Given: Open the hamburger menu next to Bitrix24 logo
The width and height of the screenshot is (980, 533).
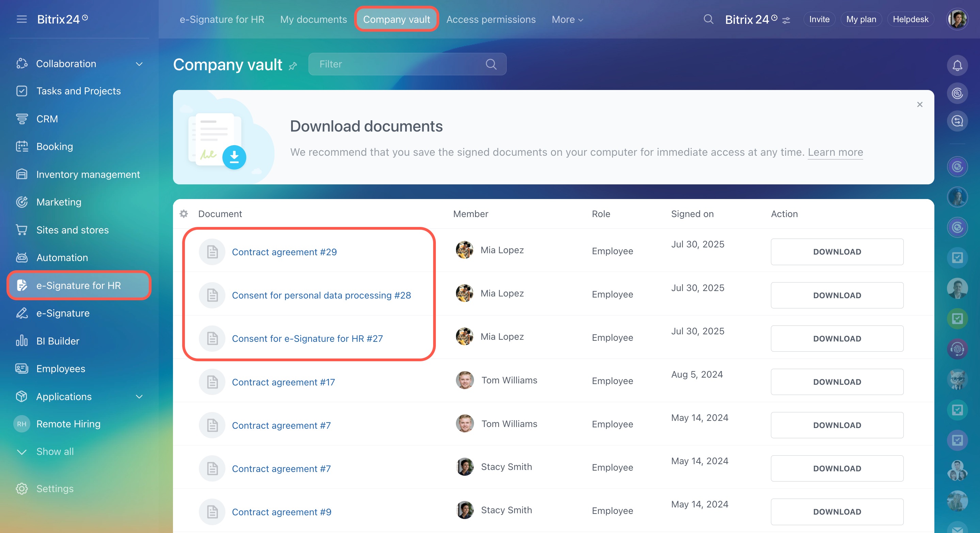Looking at the screenshot, I should (x=22, y=19).
